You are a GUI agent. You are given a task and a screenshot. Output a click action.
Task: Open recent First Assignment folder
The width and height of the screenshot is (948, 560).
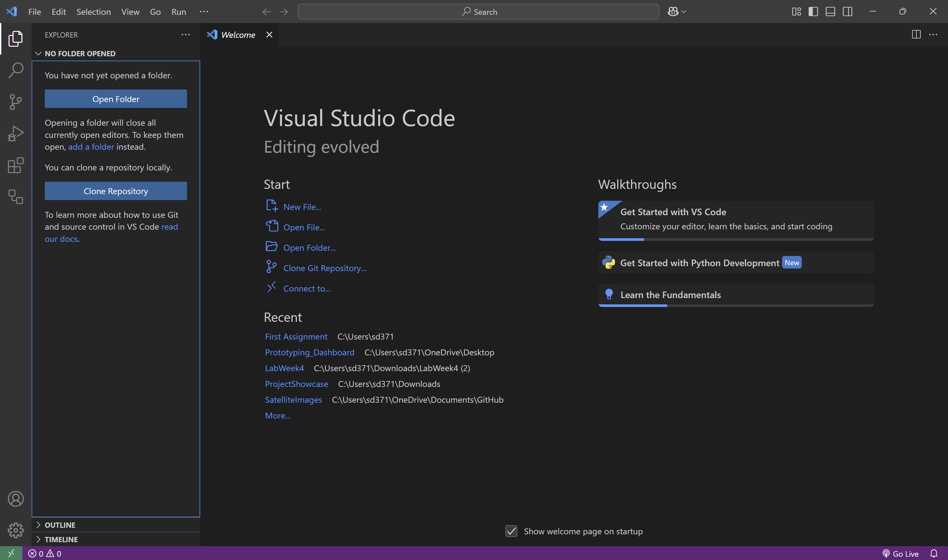[x=296, y=336]
